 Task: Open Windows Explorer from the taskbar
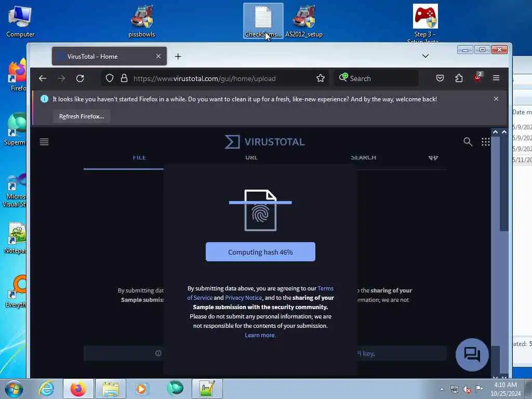111,389
